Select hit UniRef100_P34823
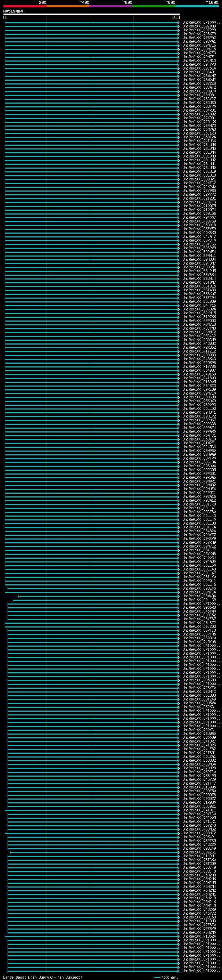 pos(199,386)
